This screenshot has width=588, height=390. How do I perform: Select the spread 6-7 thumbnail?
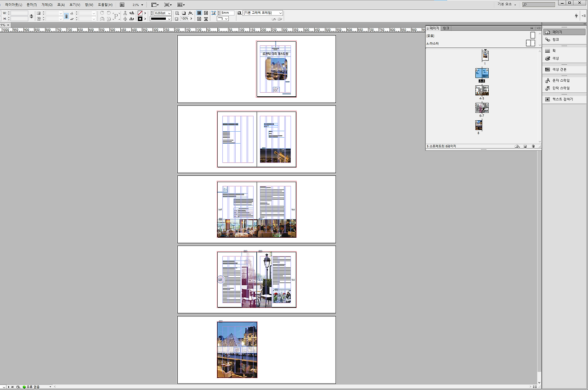click(x=482, y=108)
